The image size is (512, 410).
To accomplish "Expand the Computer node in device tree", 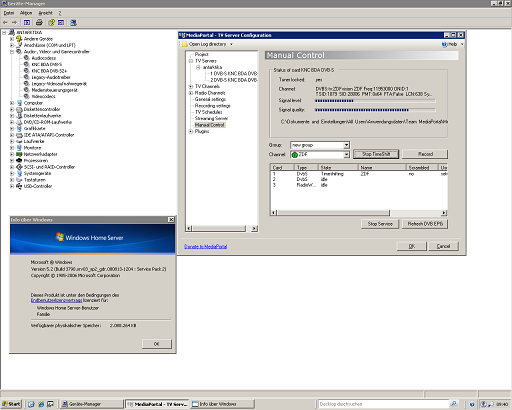I will (12, 103).
